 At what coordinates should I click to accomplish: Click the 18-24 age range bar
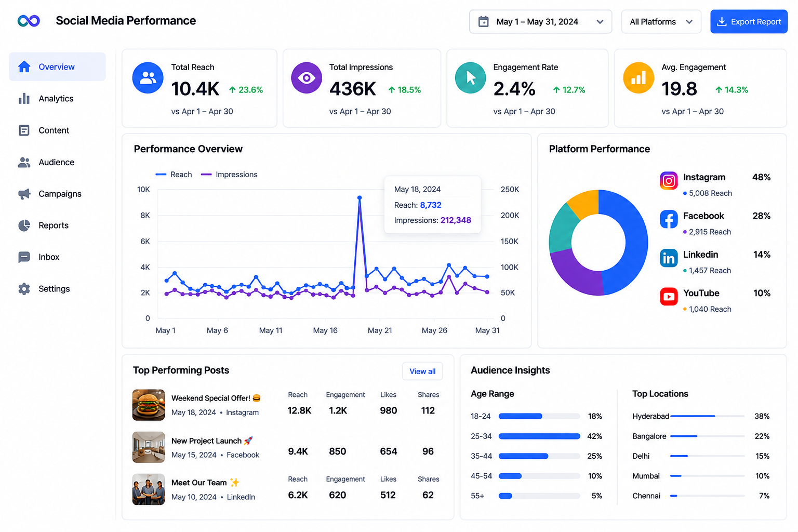pyautogui.click(x=539, y=416)
